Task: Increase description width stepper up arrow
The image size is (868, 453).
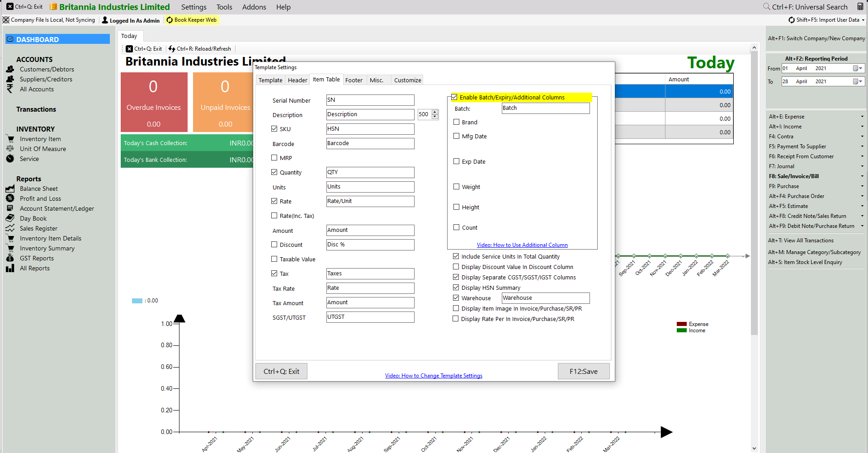Action: coord(435,112)
